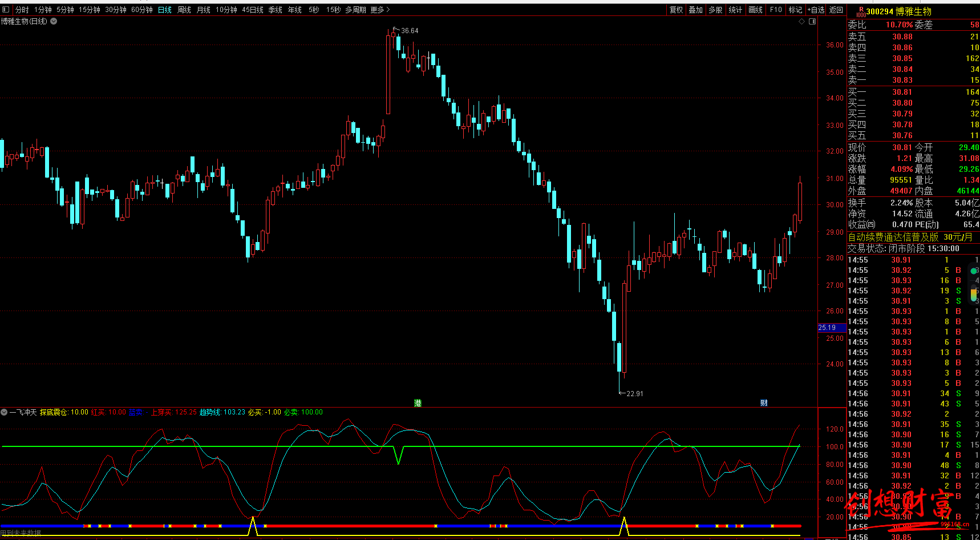Switch to 15分钟 period
Screen dimensions: 980x540
pyautogui.click(x=90, y=10)
